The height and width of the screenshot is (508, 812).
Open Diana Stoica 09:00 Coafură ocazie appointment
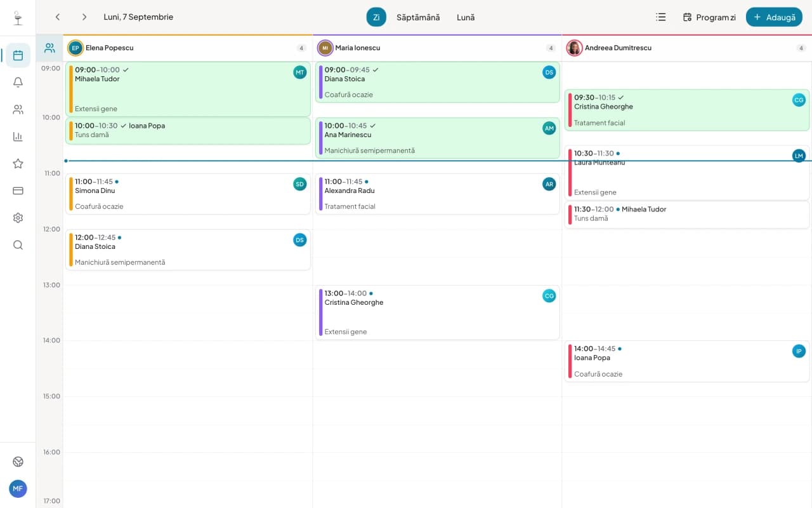click(x=437, y=82)
